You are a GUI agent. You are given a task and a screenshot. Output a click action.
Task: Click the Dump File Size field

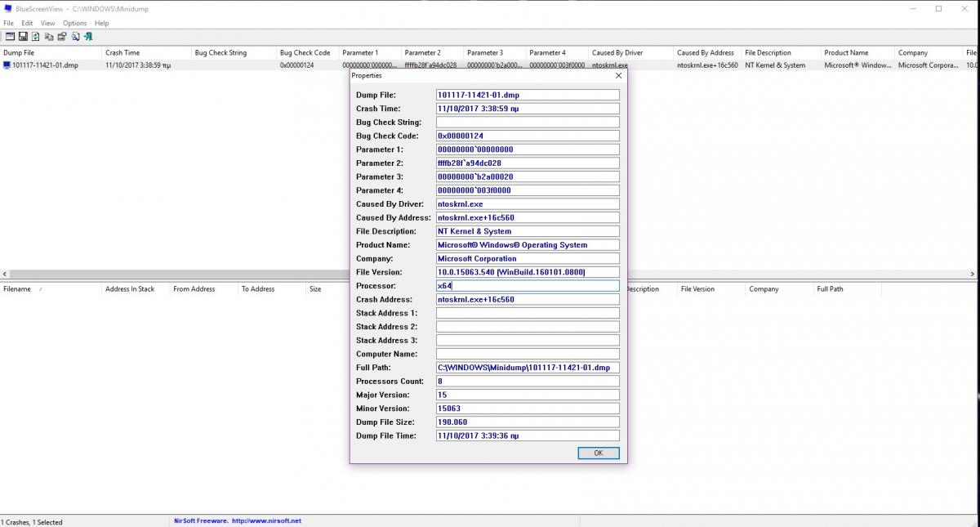click(528, 422)
